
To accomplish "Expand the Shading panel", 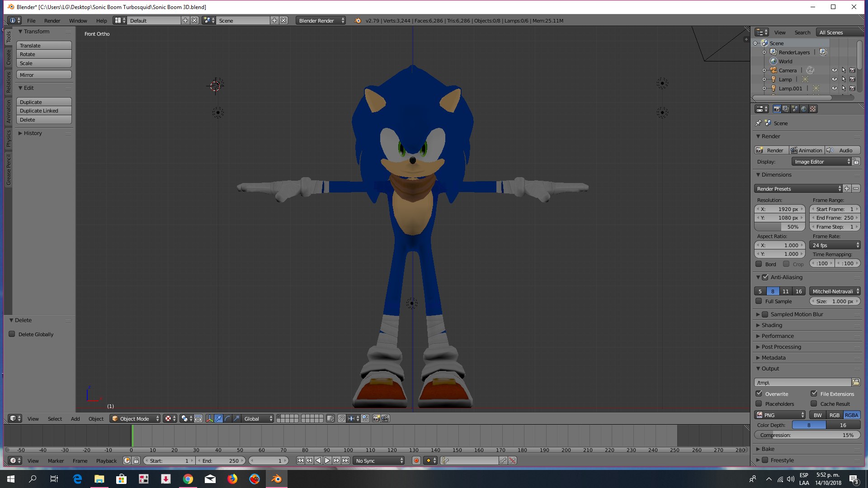I will point(771,325).
